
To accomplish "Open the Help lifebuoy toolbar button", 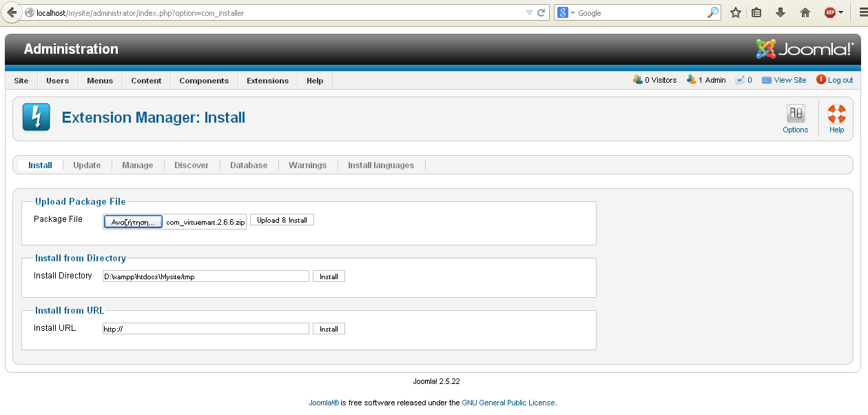I will click(836, 119).
